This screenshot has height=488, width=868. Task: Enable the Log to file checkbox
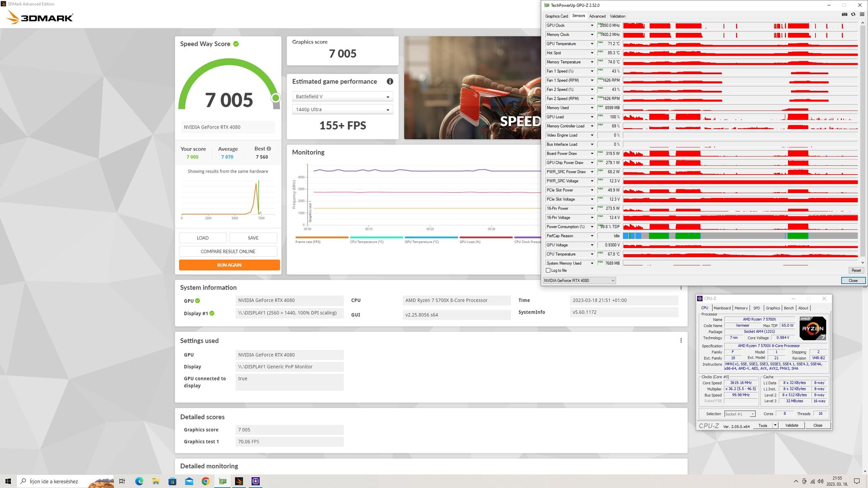pos(548,271)
